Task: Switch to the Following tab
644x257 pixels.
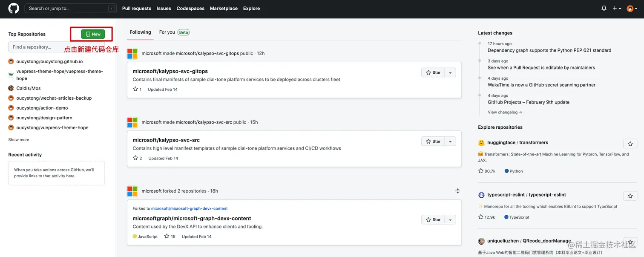Action: tap(140, 32)
